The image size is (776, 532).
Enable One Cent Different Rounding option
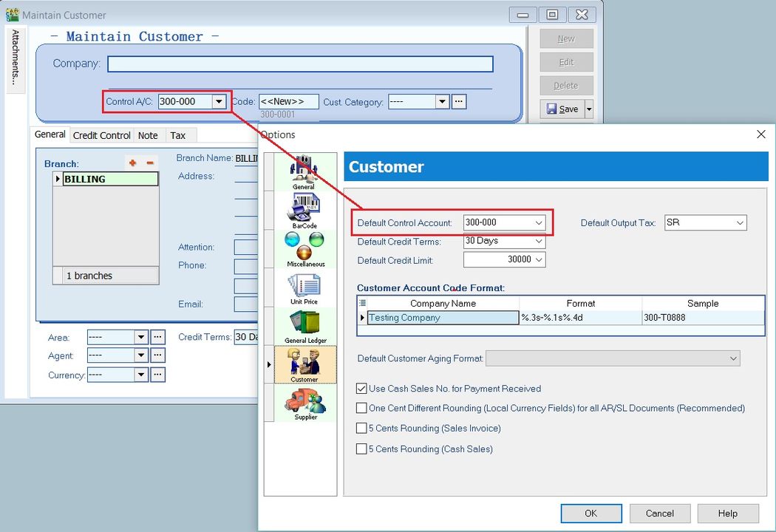point(361,408)
